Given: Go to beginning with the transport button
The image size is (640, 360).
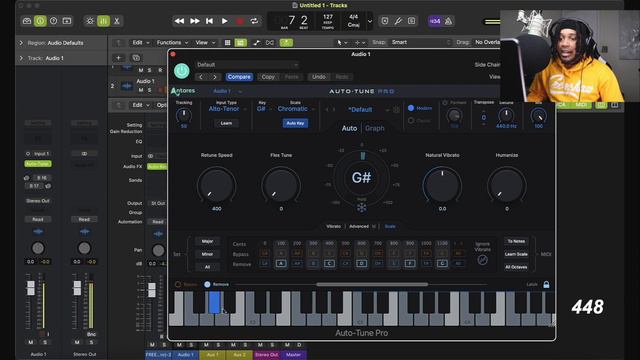Looking at the screenshot, I should tap(209, 21).
